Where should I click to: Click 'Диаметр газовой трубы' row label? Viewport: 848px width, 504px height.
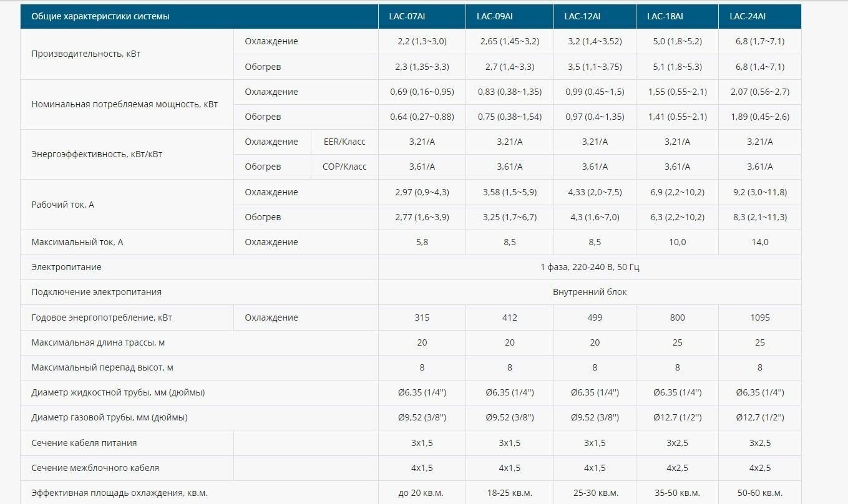click(109, 417)
